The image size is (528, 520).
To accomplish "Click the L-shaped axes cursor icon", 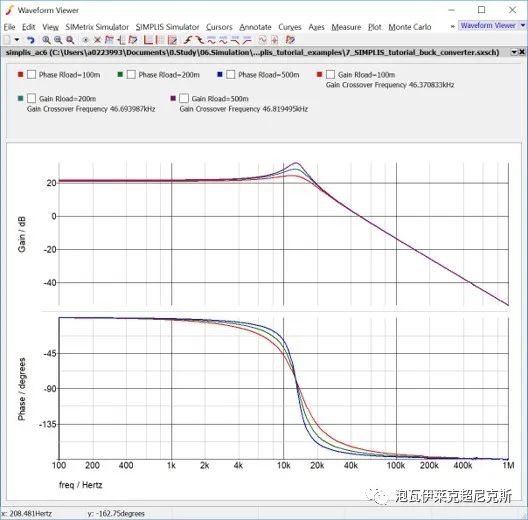I will [x=148, y=40].
